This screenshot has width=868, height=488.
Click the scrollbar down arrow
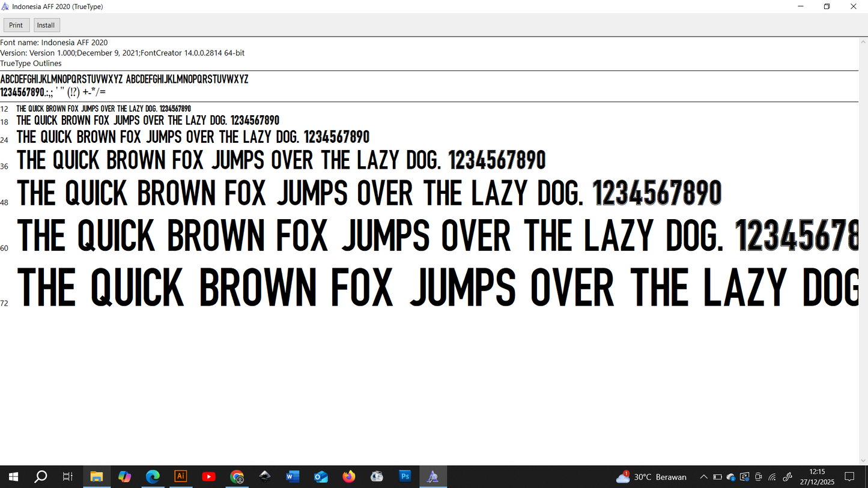[863, 461]
